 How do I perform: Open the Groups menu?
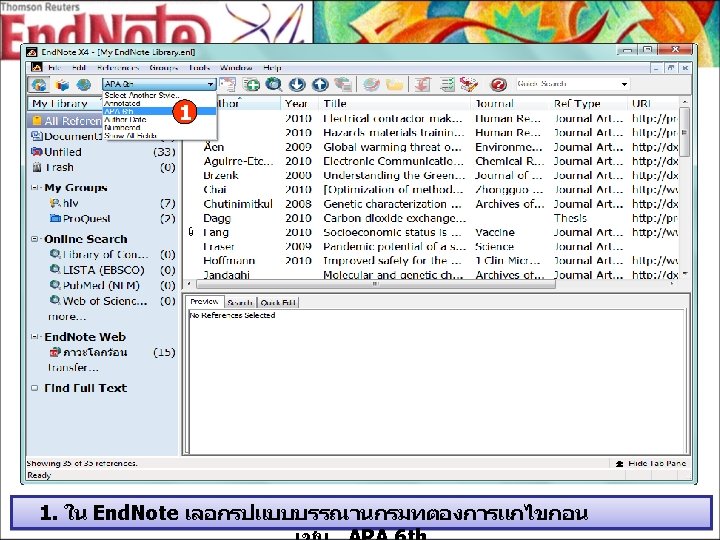[x=163, y=68]
